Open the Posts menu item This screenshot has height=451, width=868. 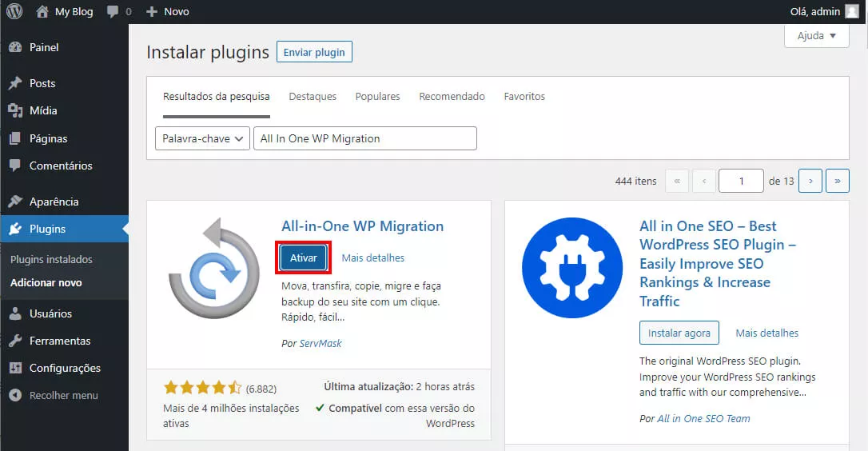pos(64,83)
